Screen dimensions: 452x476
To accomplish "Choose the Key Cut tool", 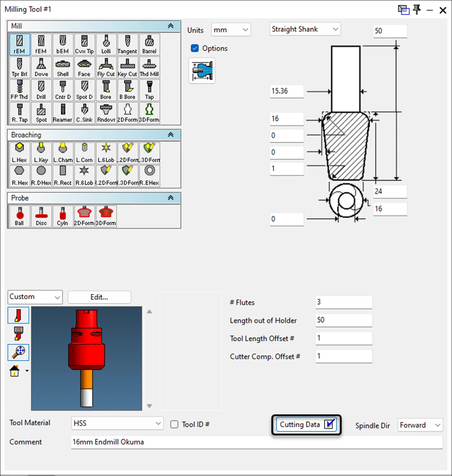I will pos(128,67).
